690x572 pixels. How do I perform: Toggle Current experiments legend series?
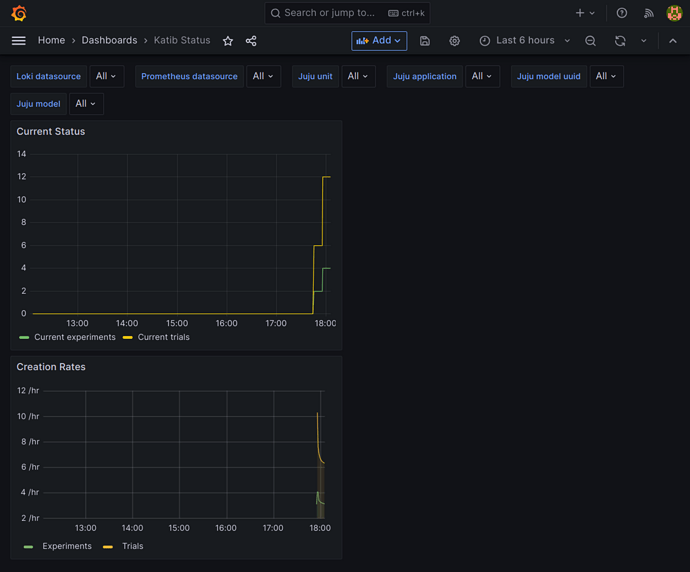pos(75,337)
